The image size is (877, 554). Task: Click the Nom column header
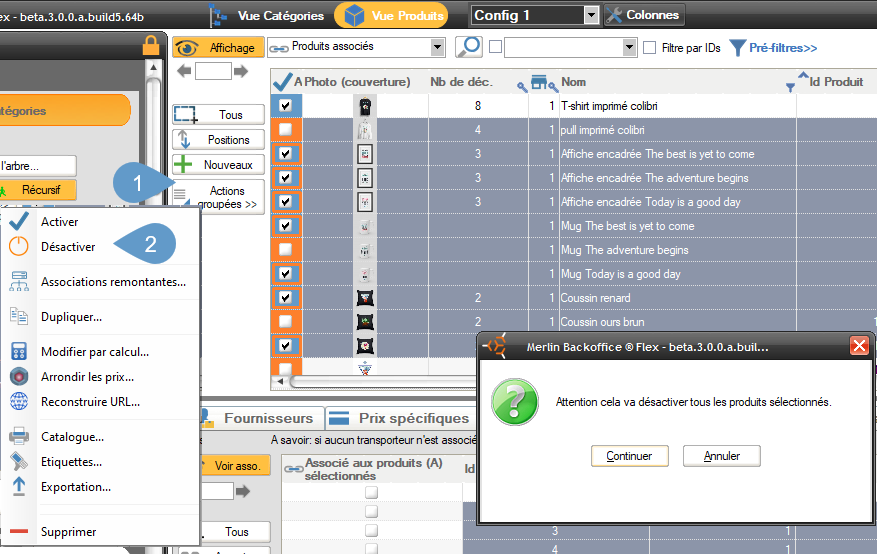574,82
